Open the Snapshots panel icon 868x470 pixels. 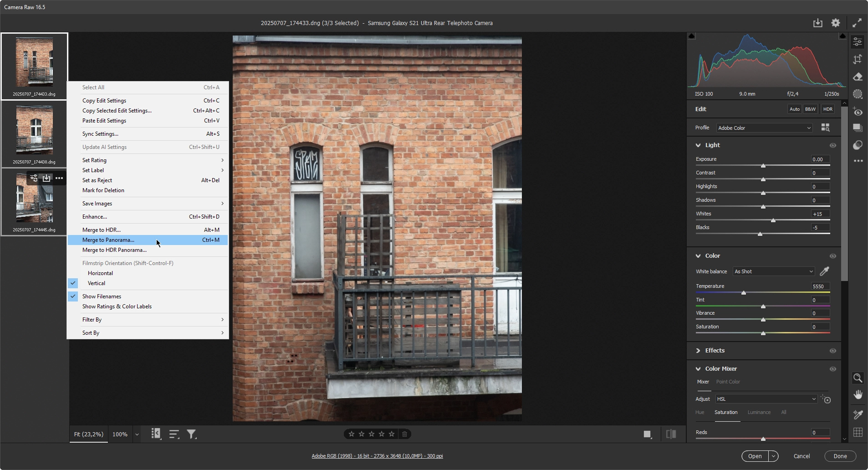pyautogui.click(x=858, y=128)
